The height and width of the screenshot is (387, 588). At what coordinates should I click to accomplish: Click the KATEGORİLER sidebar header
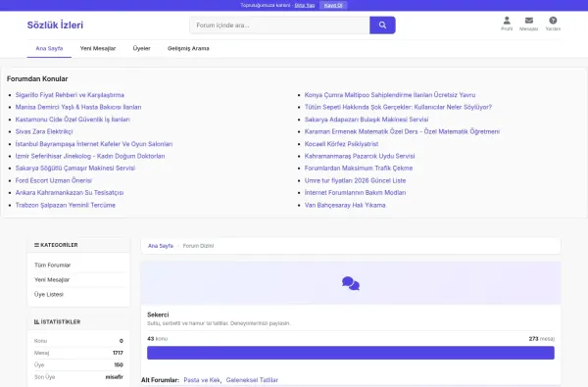pos(56,245)
